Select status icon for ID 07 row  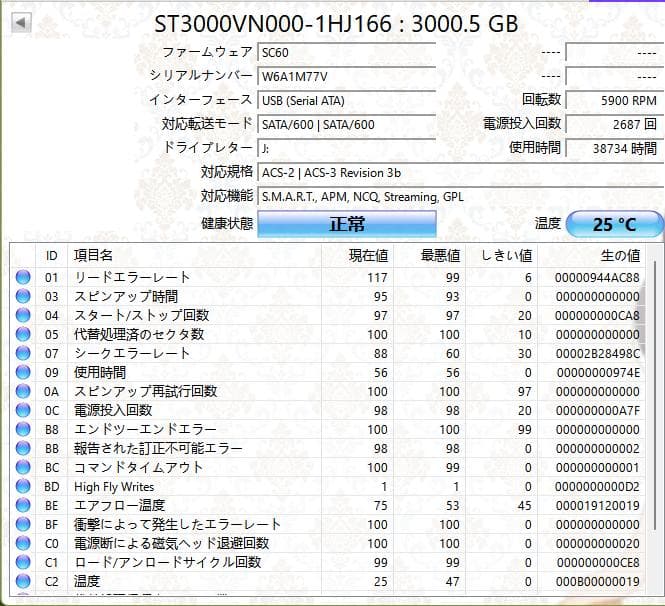[x=23, y=353]
